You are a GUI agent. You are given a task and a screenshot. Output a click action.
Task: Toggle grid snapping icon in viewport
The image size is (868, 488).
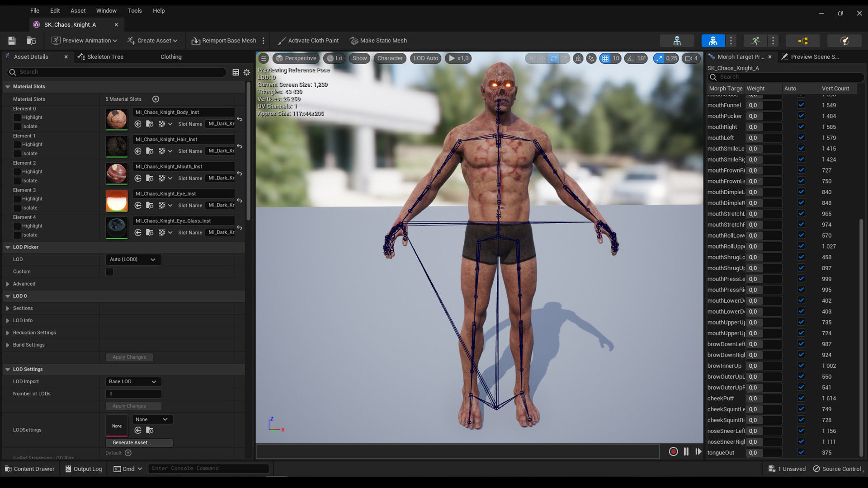click(605, 58)
